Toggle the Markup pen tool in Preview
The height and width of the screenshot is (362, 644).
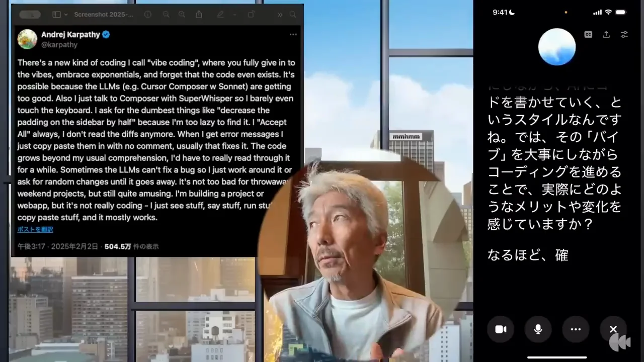coord(220,15)
